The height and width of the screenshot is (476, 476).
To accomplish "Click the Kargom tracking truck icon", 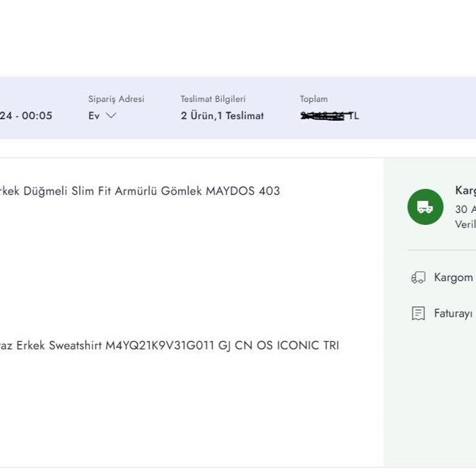I will (418, 277).
